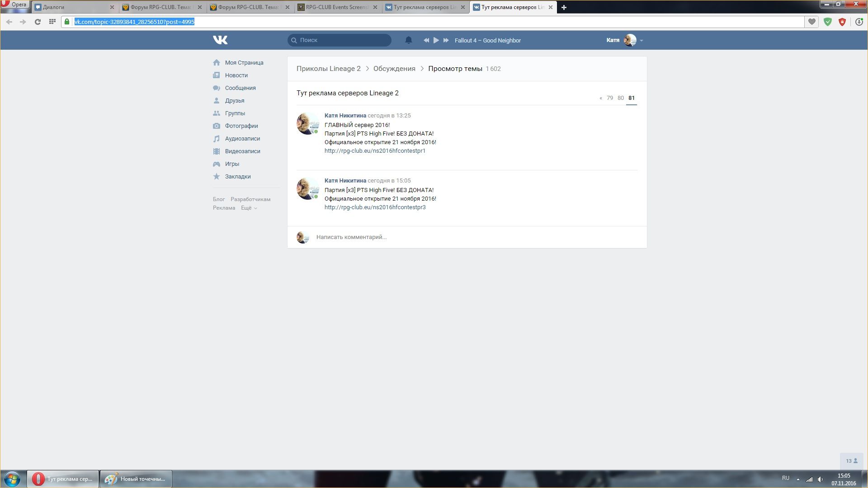868x488 pixels.
Task: Open notifications bell icon
Action: coord(408,40)
